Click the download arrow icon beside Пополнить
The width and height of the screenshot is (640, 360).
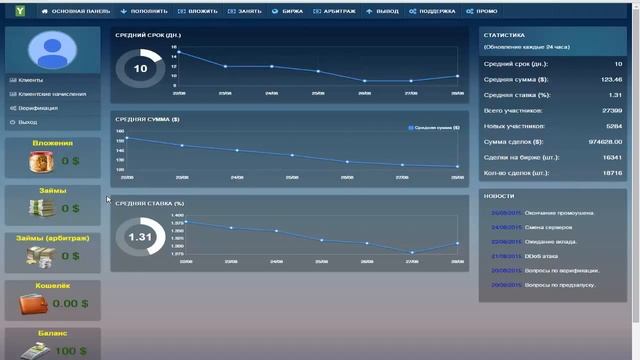tap(124, 11)
